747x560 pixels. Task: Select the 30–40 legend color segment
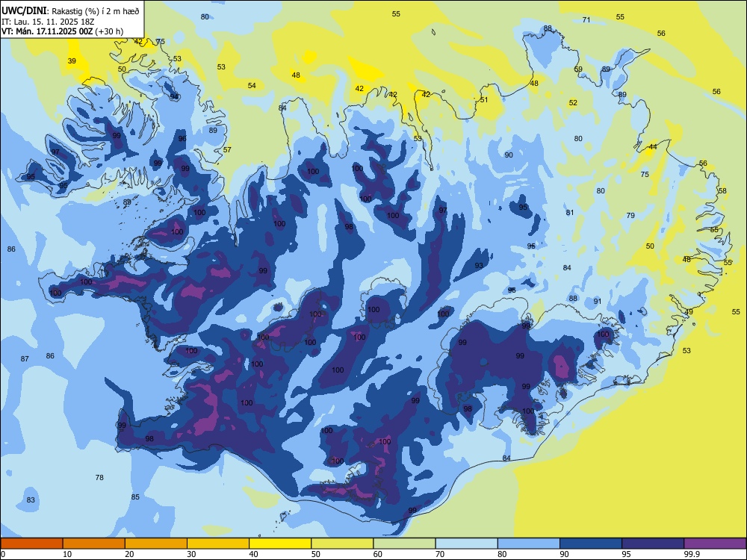click(x=218, y=544)
